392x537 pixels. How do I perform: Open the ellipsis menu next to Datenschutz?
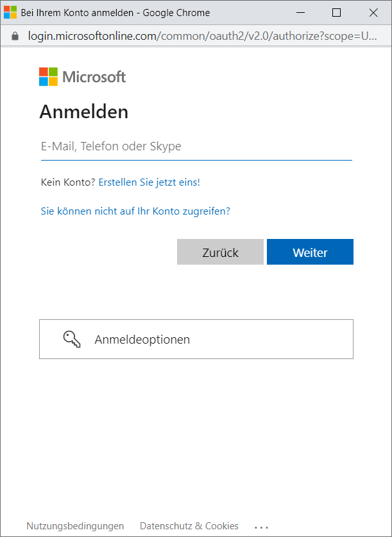(261, 526)
